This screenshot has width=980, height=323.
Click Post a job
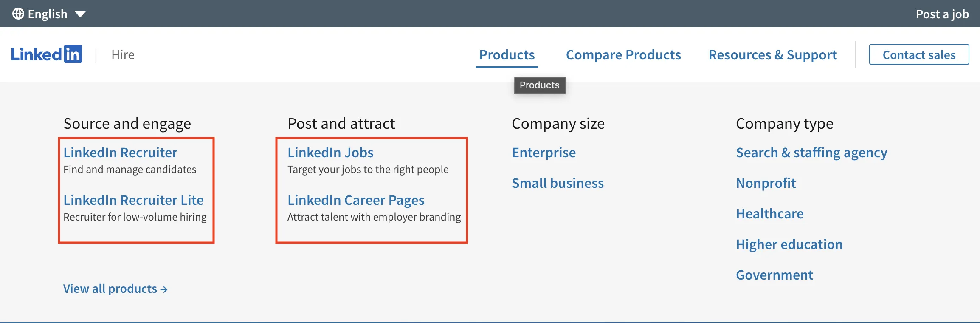[x=942, y=13]
